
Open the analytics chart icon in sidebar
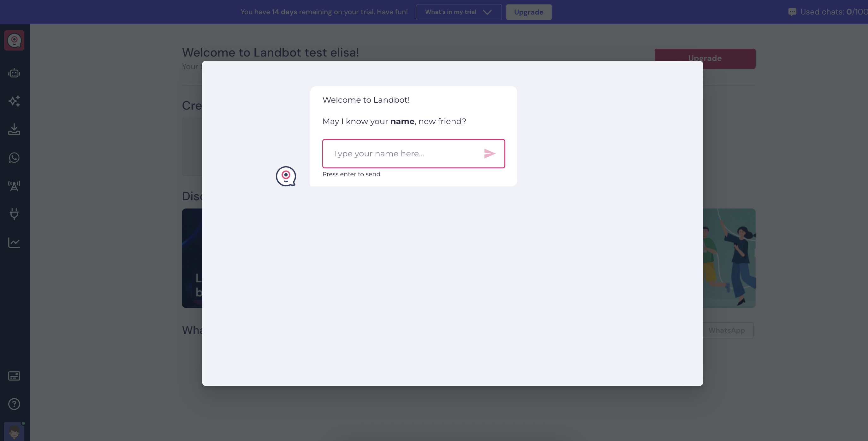coord(14,242)
